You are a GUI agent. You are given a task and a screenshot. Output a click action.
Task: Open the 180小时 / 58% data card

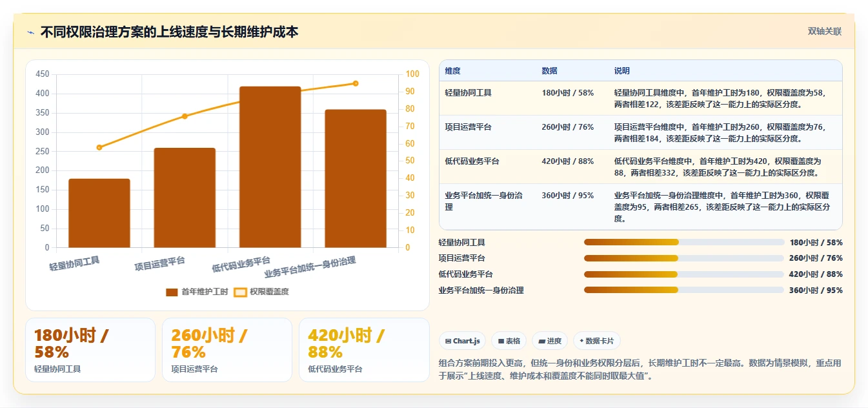tap(90, 350)
